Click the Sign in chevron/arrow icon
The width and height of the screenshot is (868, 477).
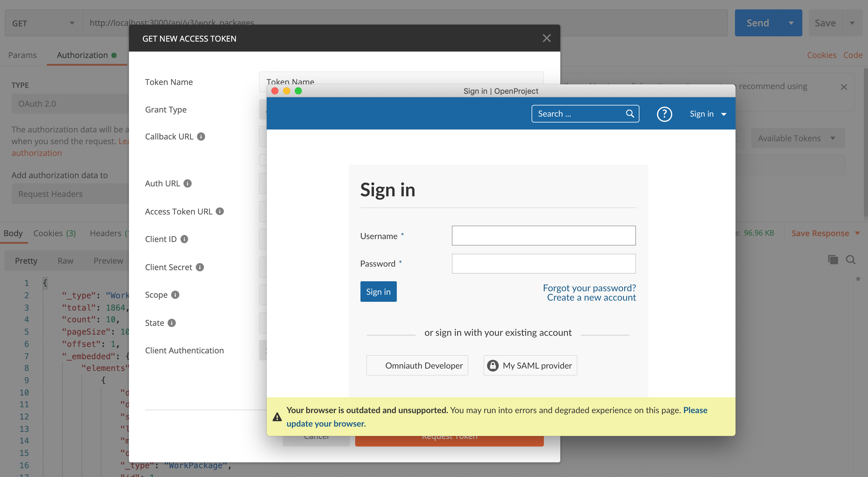point(725,114)
